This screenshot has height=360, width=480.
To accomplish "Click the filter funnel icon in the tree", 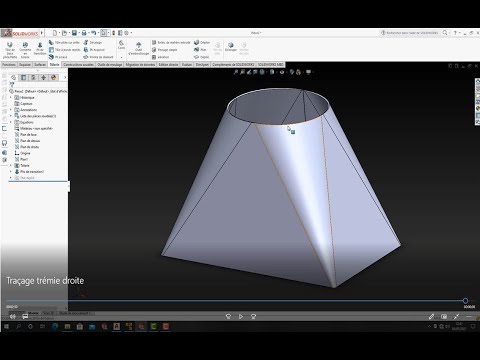I will pyautogui.click(x=12, y=85).
